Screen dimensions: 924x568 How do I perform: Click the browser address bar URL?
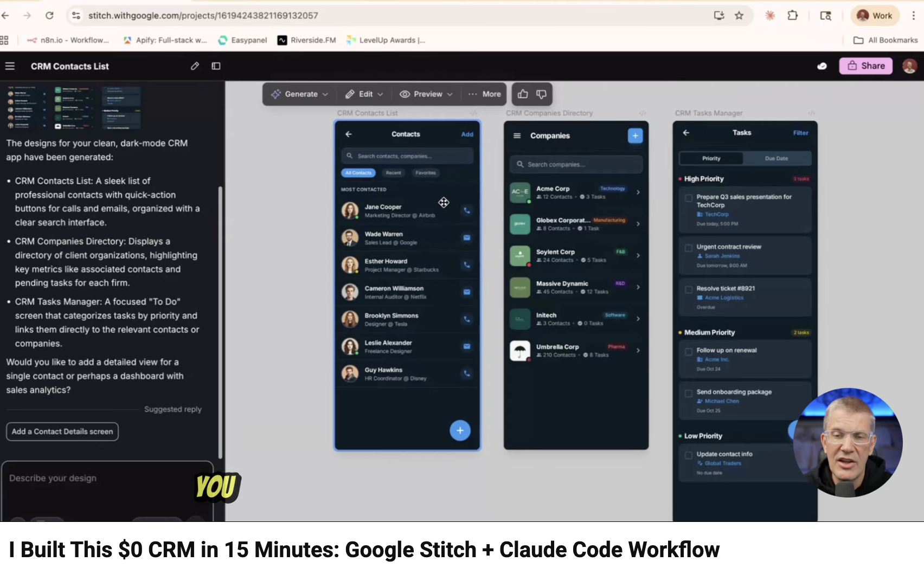[203, 15]
